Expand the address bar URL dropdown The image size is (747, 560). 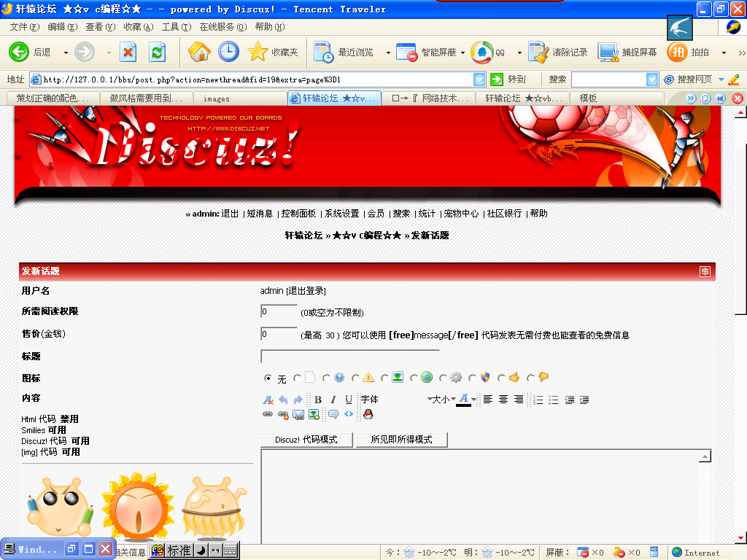coord(479,79)
